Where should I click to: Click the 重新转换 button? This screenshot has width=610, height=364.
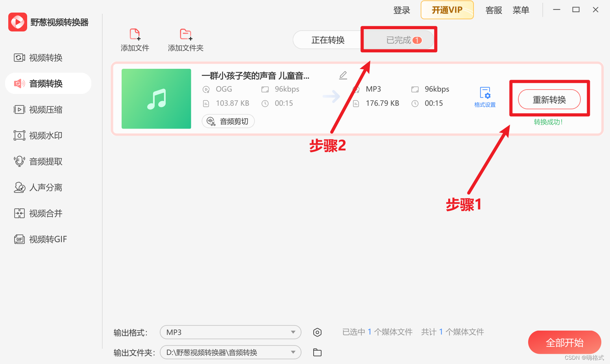pos(549,99)
